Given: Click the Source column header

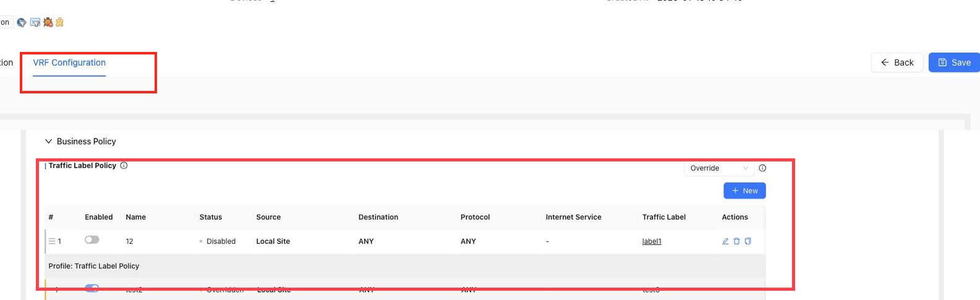Looking at the screenshot, I should (268, 217).
